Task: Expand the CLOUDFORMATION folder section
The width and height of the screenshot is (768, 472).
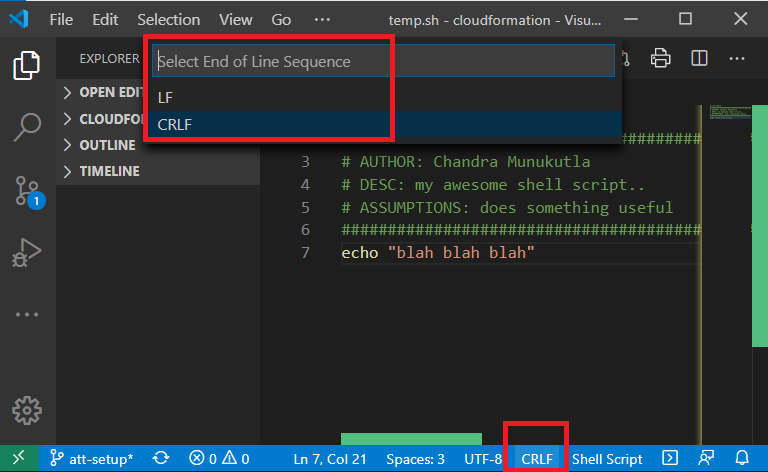Action: [x=103, y=118]
